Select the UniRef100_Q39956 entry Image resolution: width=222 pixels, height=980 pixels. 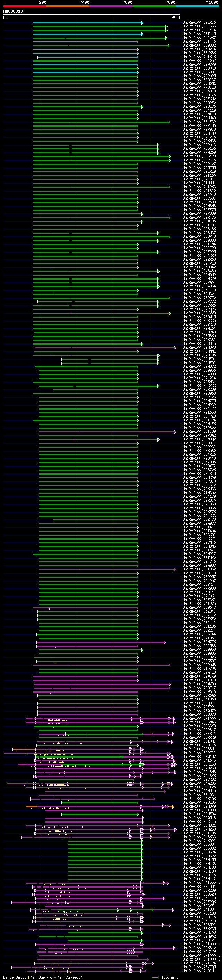click(x=199, y=370)
